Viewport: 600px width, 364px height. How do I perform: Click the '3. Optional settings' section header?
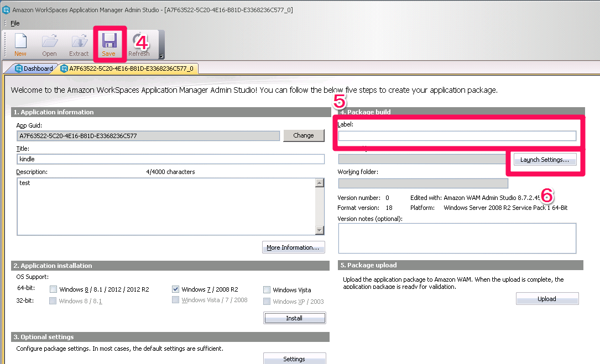pos(170,337)
